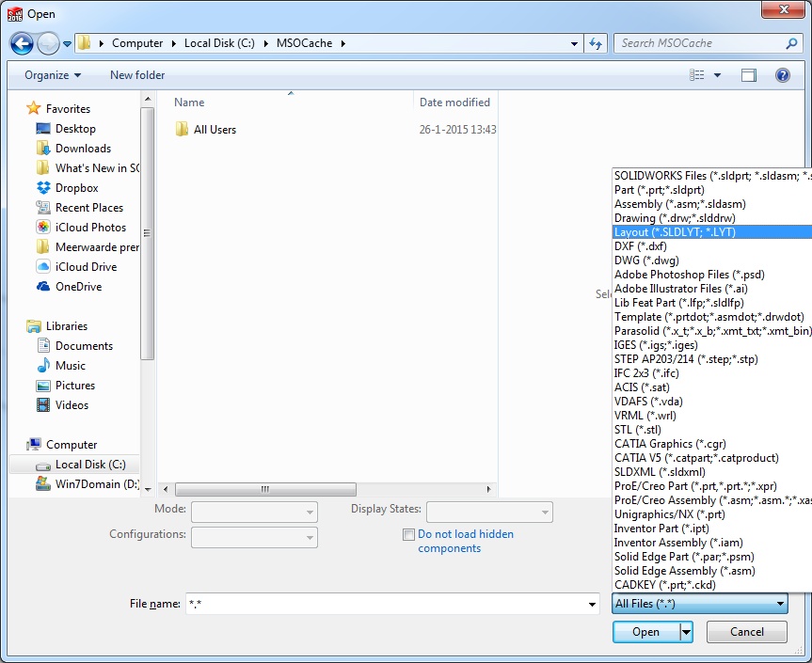This screenshot has width=812, height=663.
Task: Open the Pictures library
Action: (66, 385)
